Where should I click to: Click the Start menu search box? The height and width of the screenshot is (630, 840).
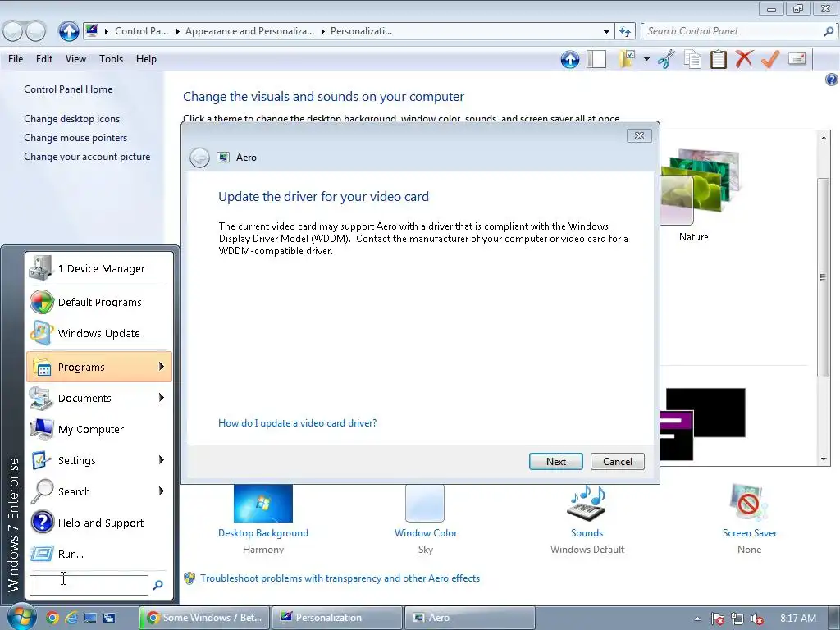coord(89,585)
